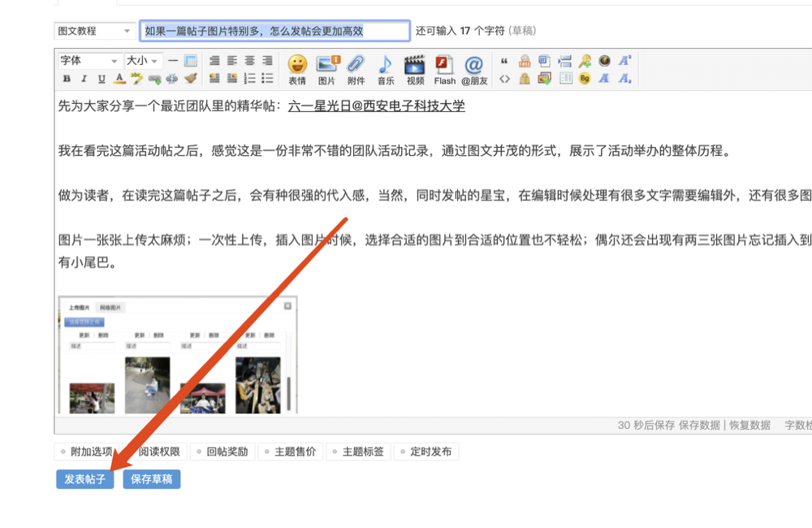Screen dimensions: 812x528
Task: Expand the 附加选项 section
Action: 87,452
